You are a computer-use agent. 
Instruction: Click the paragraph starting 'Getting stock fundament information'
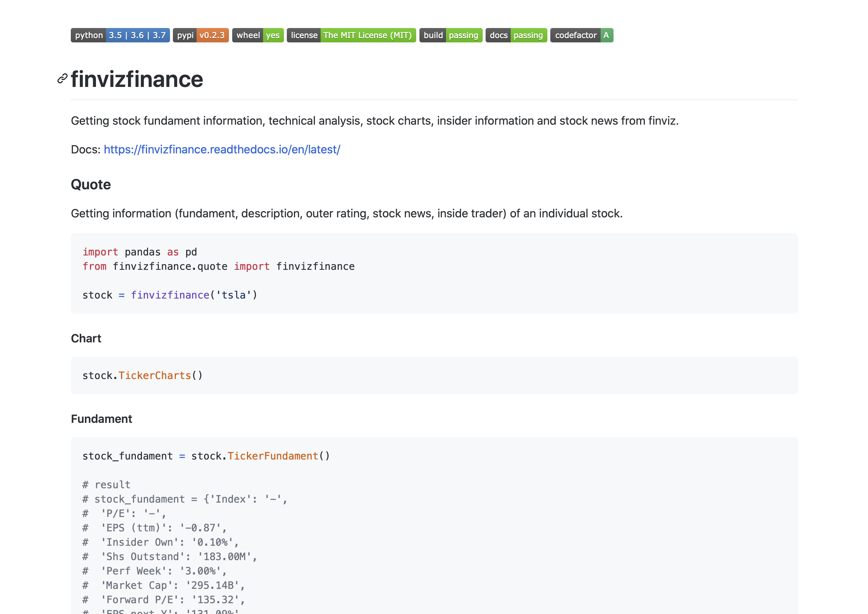(x=375, y=121)
